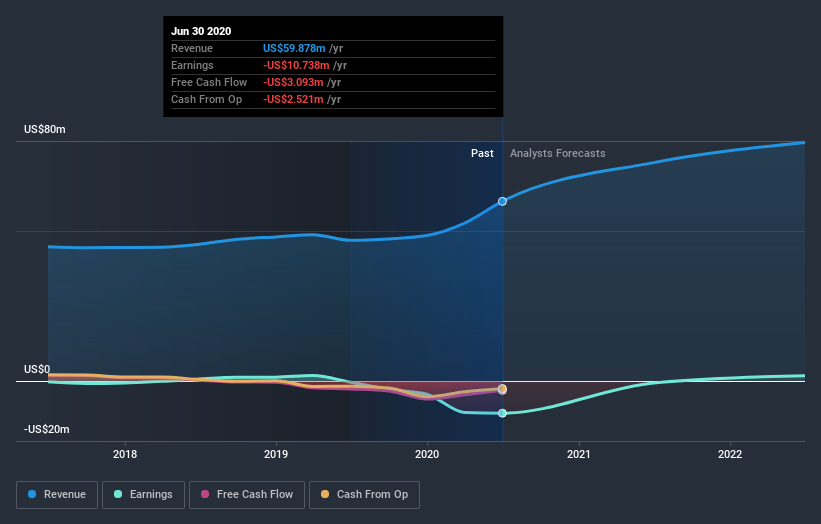The width and height of the screenshot is (821, 524).
Task: Click the -US$2.521m cash from op value
Action: pos(293,99)
